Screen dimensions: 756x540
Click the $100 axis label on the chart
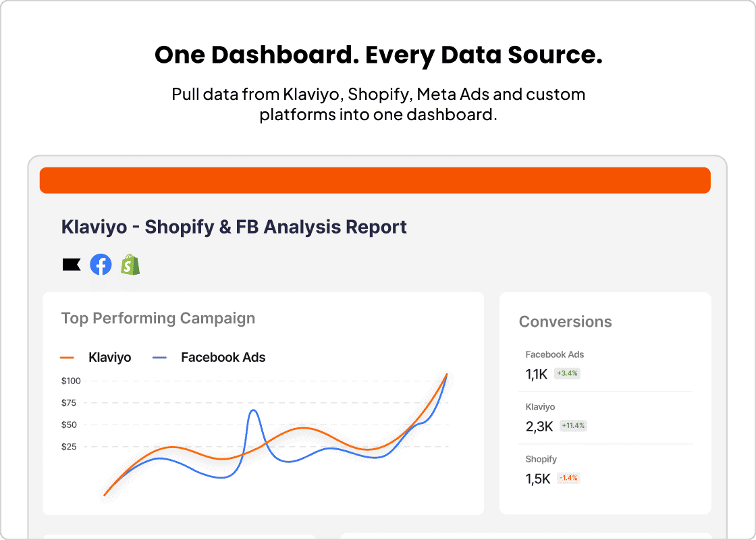pos(71,381)
